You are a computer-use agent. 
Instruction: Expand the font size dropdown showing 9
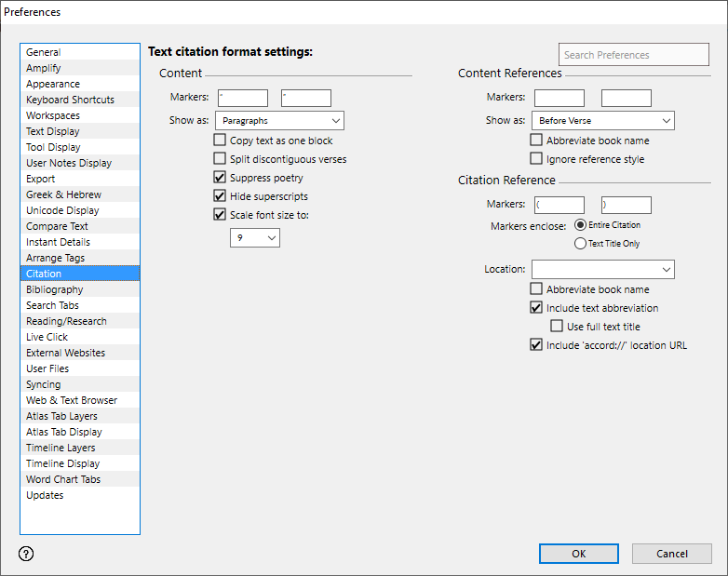254,238
